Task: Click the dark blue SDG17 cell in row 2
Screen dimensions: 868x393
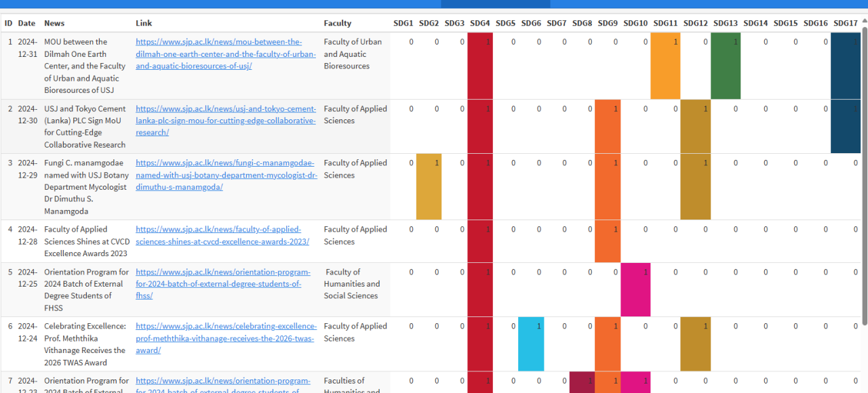Action: pyautogui.click(x=845, y=126)
